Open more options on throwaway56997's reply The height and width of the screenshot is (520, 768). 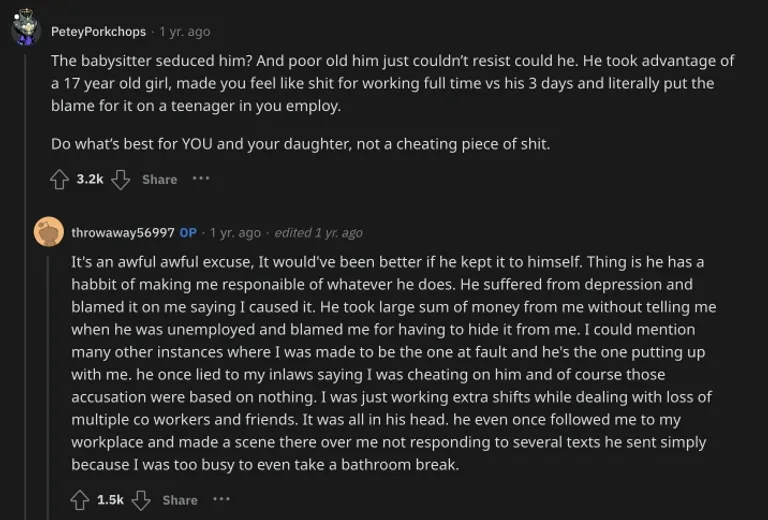[221, 499]
